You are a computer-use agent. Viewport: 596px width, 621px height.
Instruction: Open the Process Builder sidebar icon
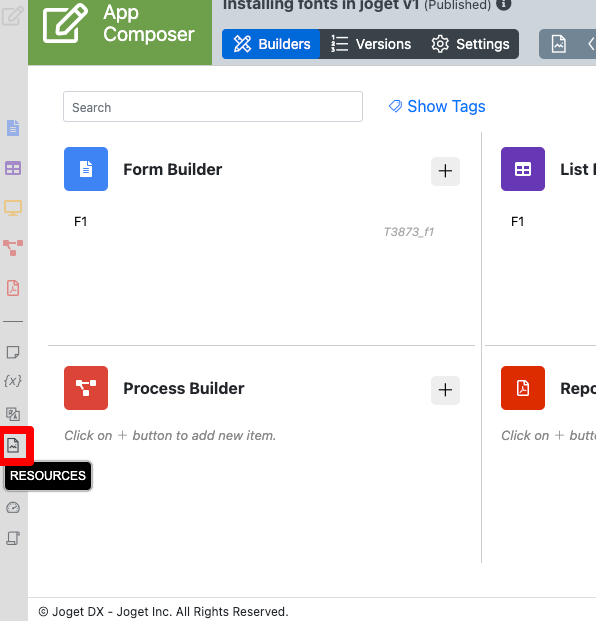(13, 248)
